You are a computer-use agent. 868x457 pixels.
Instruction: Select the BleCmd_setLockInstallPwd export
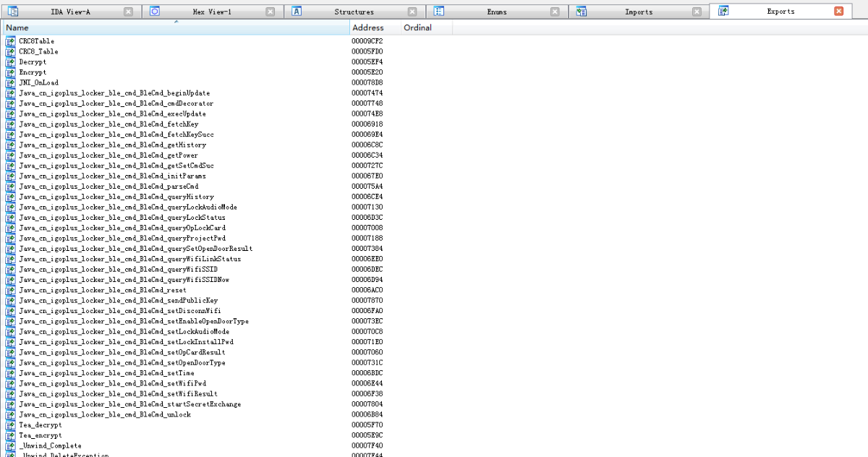click(x=126, y=342)
